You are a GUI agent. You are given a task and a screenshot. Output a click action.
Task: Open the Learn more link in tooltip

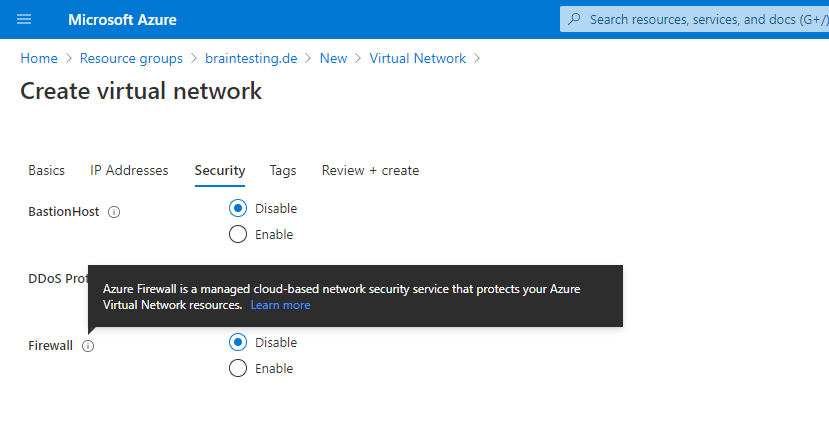[280, 305]
